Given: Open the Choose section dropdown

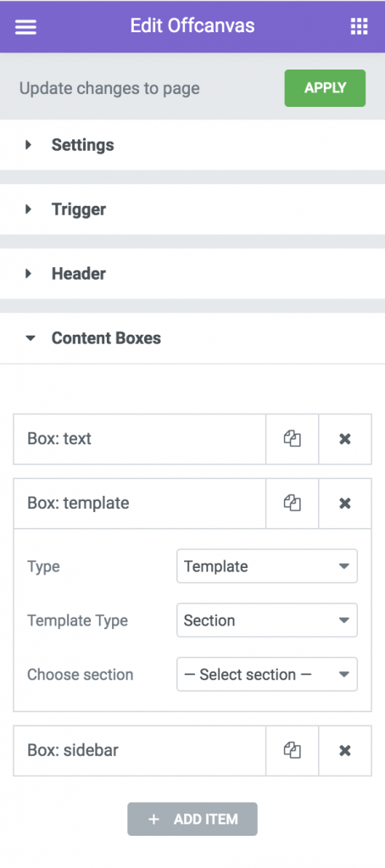Looking at the screenshot, I should point(267,674).
